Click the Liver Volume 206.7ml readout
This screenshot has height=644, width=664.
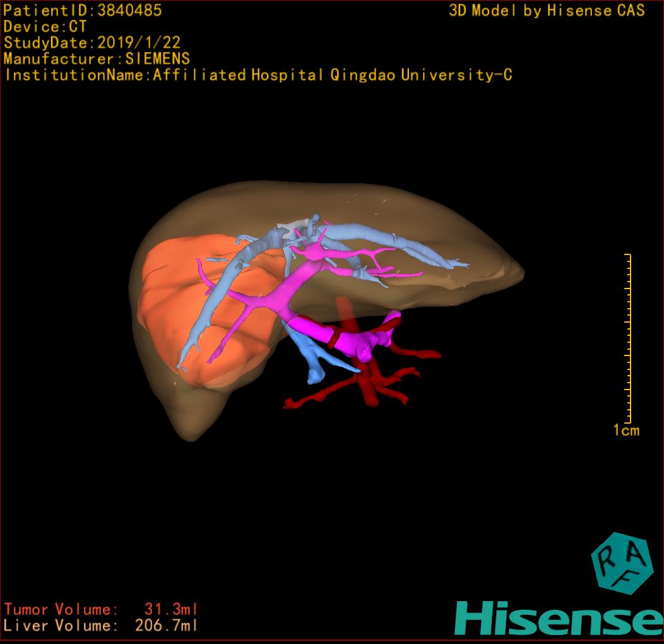point(101,625)
